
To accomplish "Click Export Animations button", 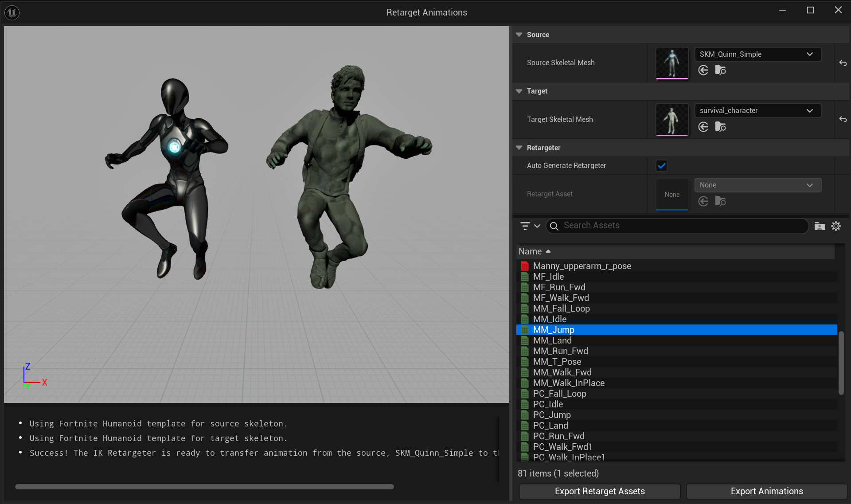I will click(x=766, y=491).
